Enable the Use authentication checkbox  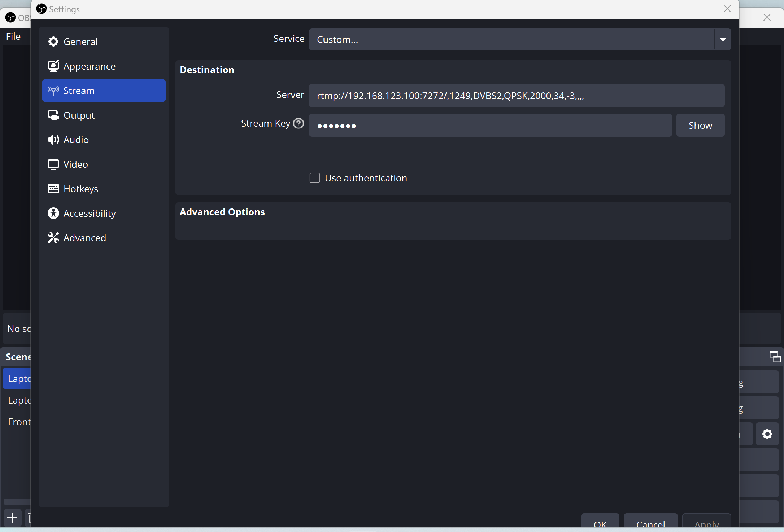(x=315, y=178)
